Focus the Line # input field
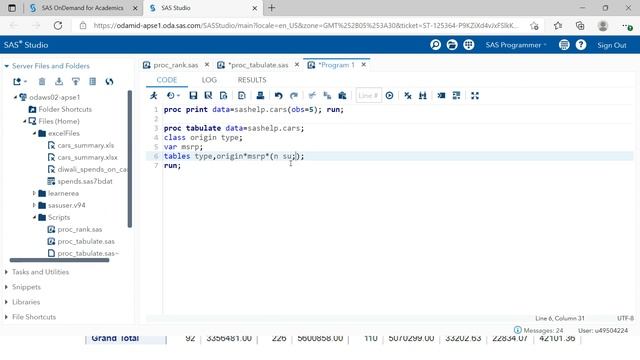Image resolution: width=640 pixels, height=360 pixels. (369, 96)
